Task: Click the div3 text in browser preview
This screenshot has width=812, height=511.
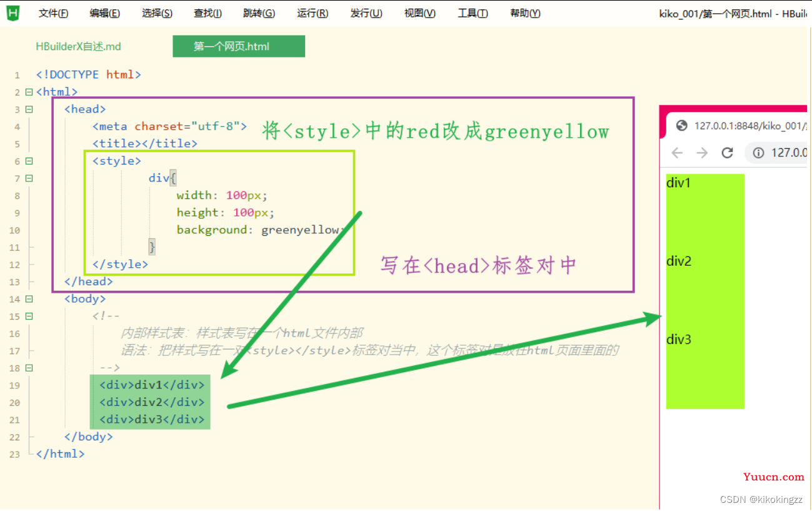Action: tap(679, 339)
